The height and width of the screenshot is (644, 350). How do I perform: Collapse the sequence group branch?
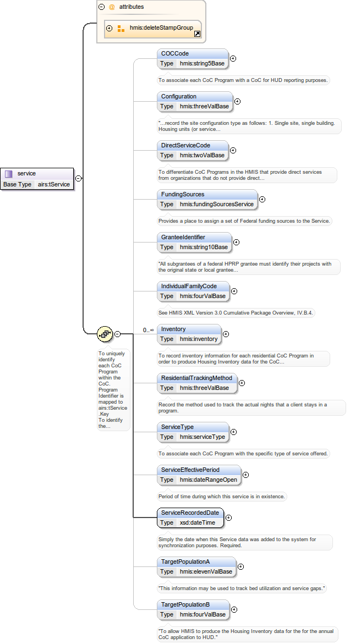point(117,334)
